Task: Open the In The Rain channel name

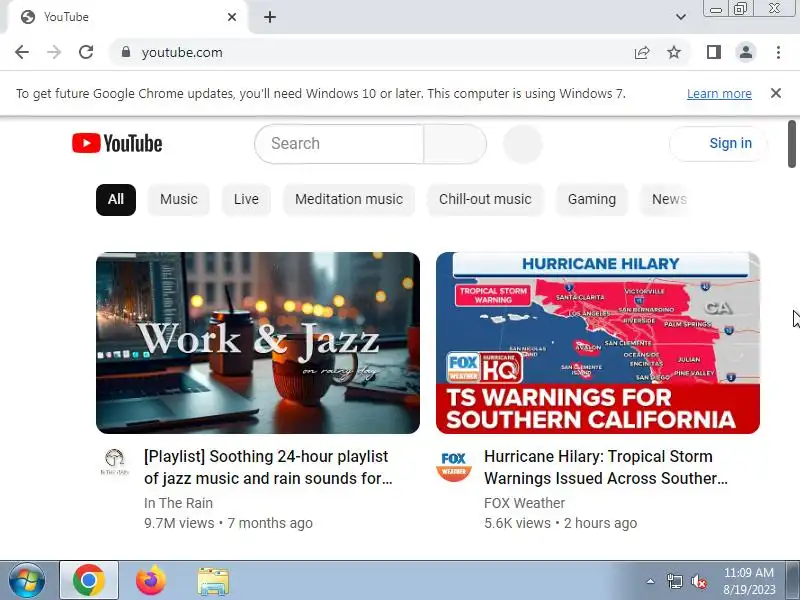Action: [178, 503]
